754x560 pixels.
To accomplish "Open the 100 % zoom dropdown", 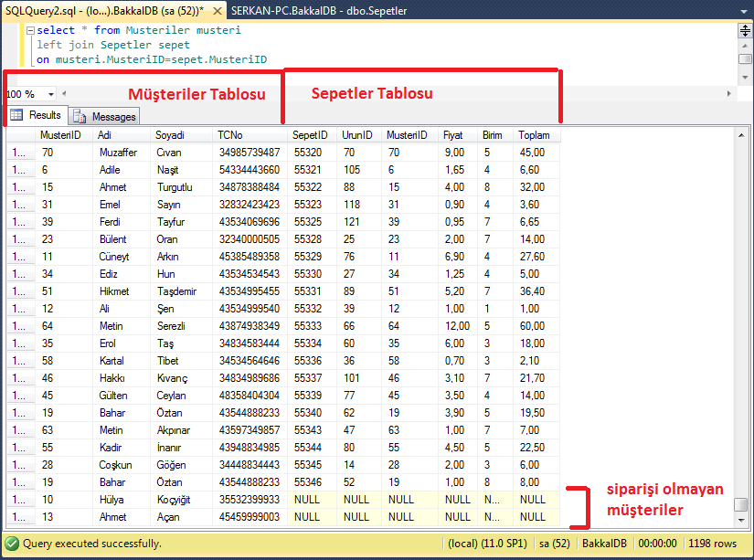I will (51, 94).
